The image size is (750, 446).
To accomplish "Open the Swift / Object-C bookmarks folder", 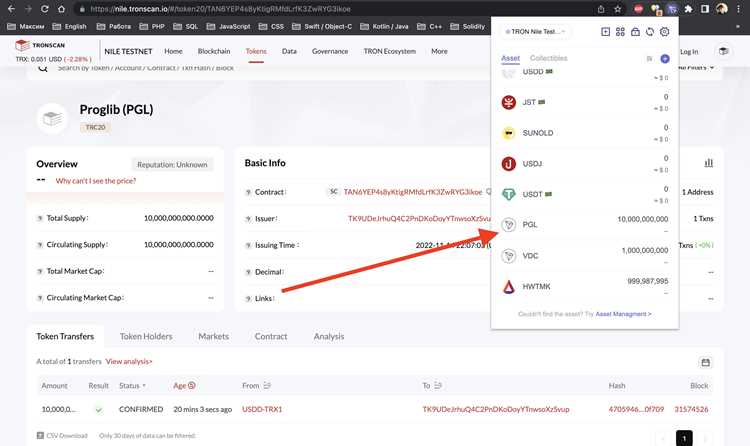I will 322,26.
